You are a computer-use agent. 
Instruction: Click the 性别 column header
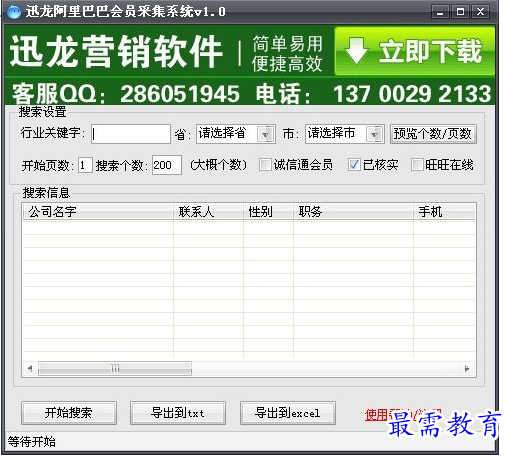268,212
